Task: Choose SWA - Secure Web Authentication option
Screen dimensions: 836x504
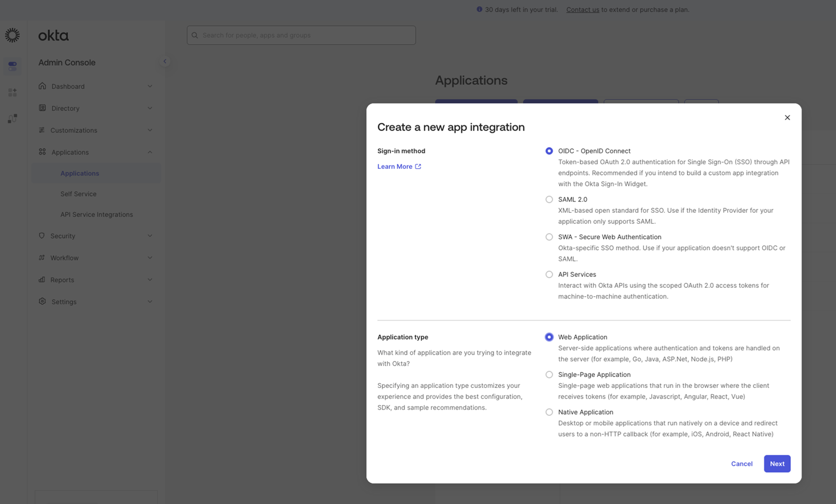Action: [549, 237]
